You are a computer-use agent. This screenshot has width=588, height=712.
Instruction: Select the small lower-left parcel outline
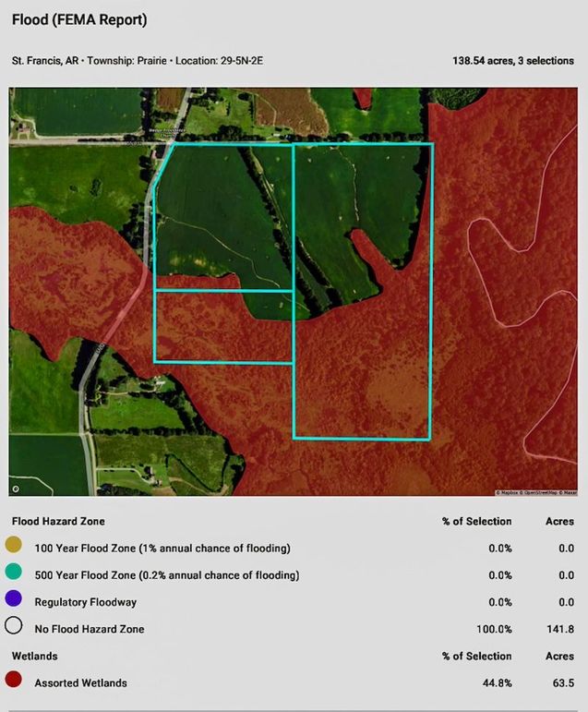click(x=222, y=326)
